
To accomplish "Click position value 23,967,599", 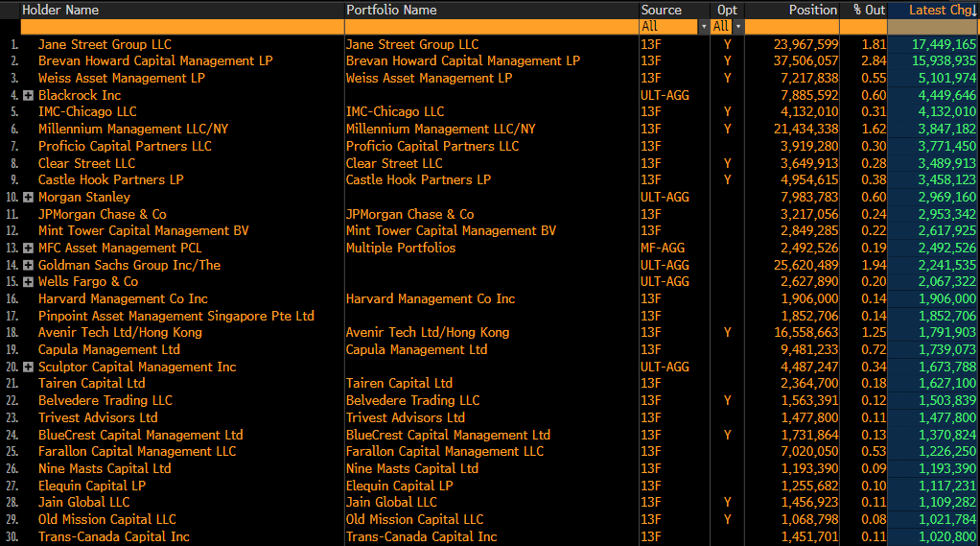I will 805,44.
